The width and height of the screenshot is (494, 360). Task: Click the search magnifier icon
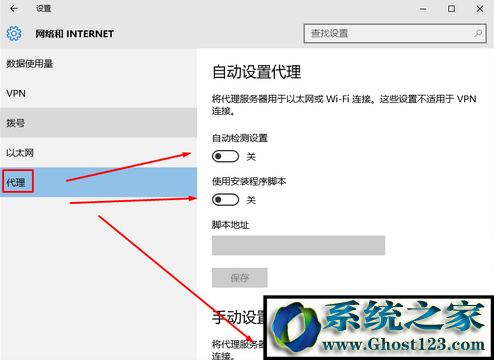(478, 33)
